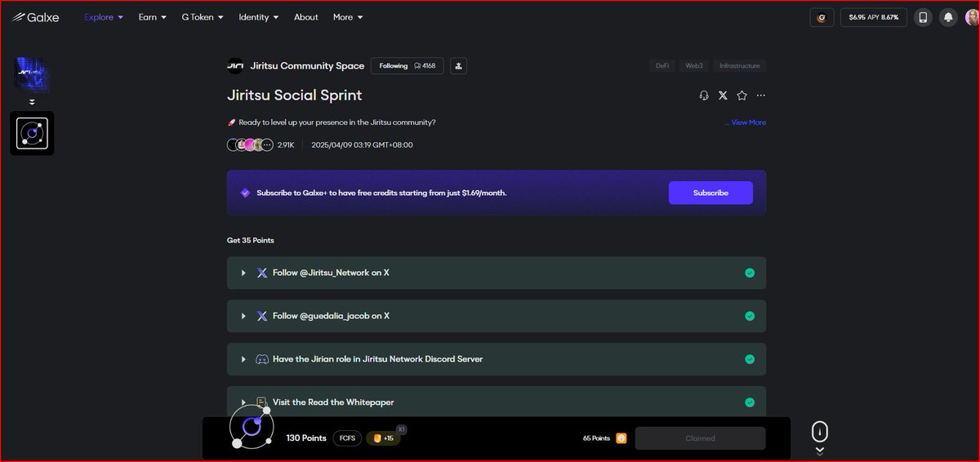
Task: Click the 2.91K participants count
Action: coord(286,145)
